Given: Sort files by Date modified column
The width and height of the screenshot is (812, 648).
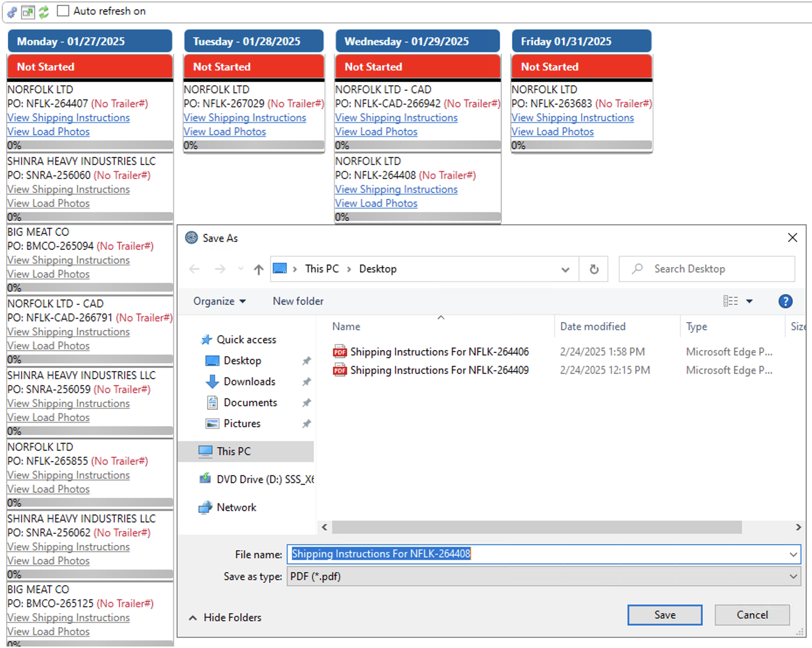Looking at the screenshot, I should click(x=593, y=327).
